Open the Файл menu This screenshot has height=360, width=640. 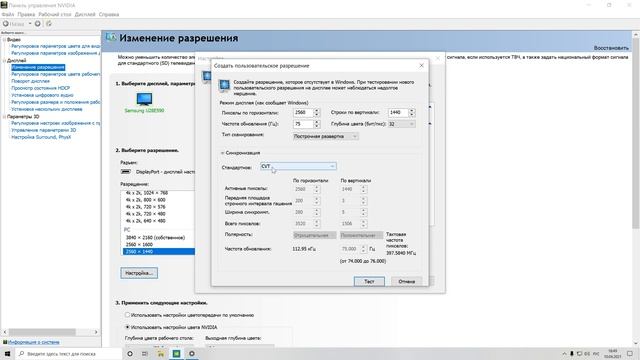[x=8, y=14]
